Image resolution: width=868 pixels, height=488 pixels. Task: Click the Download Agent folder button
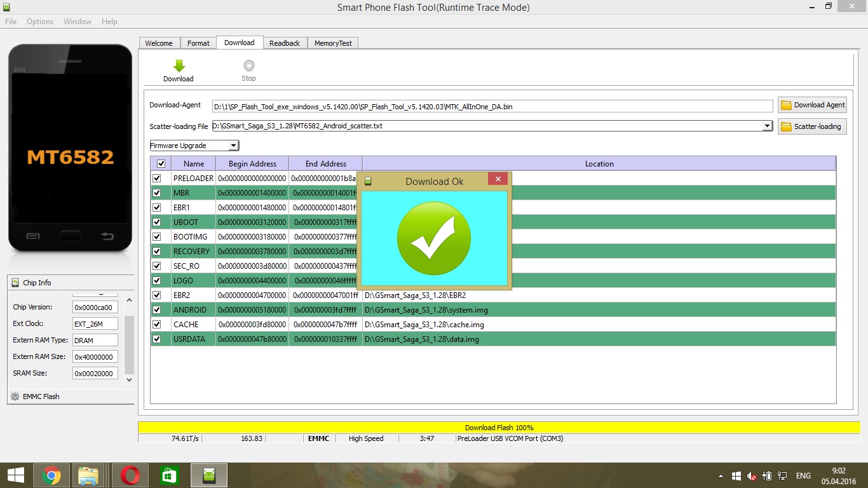coord(812,105)
